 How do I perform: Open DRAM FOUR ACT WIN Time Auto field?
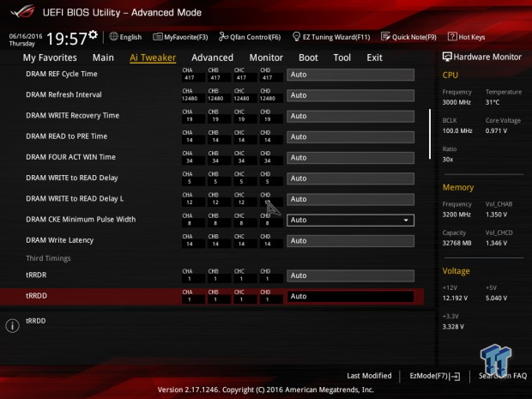point(350,158)
